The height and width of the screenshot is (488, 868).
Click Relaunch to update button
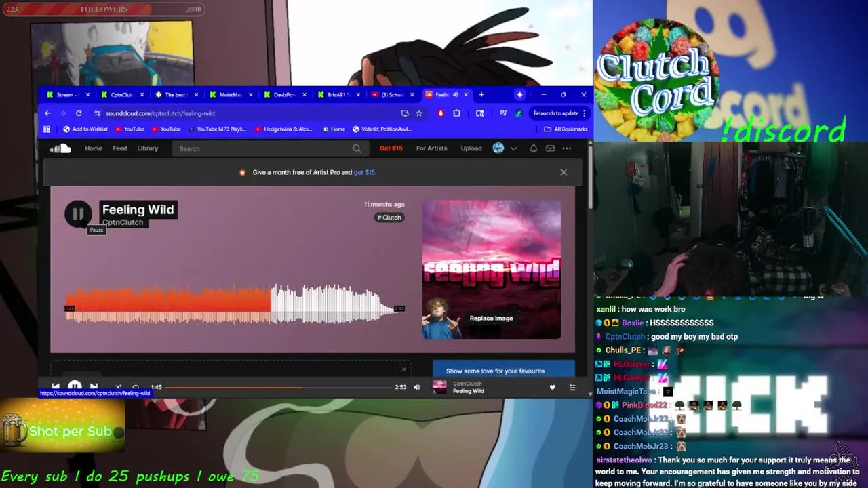pos(560,113)
